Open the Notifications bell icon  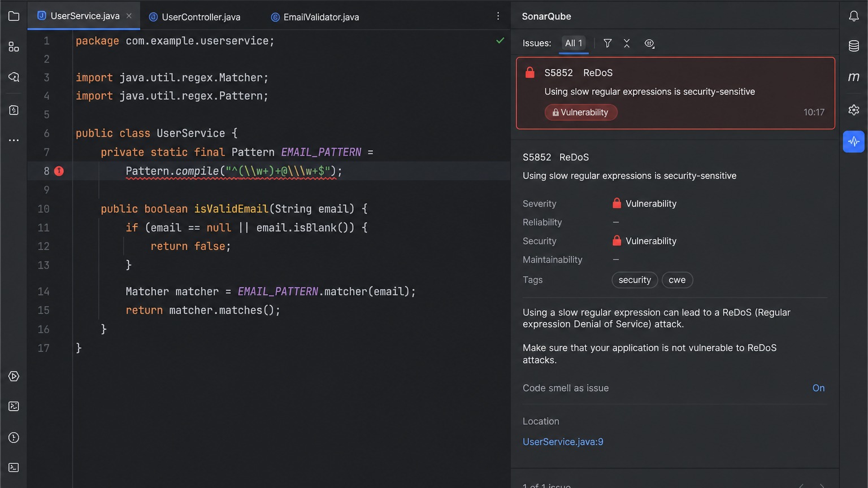(x=854, y=16)
